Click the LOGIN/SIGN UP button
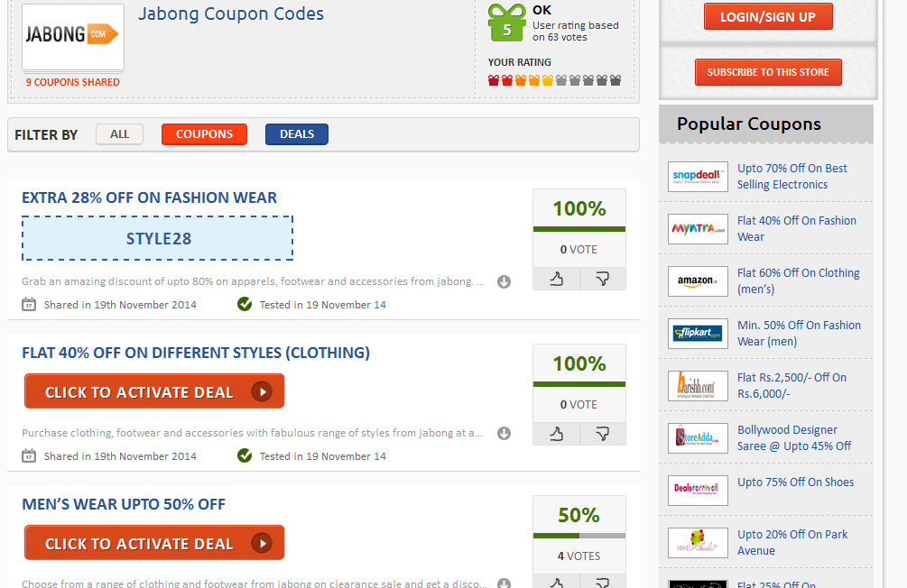The height and width of the screenshot is (588, 907). pyautogui.click(x=768, y=17)
